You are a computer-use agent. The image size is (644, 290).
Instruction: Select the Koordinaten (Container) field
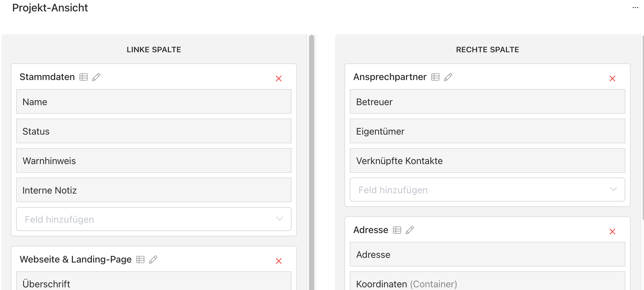tap(488, 281)
